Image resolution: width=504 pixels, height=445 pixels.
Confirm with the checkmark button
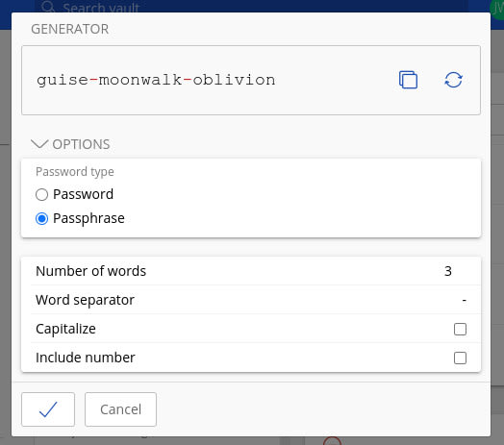pyautogui.click(x=48, y=409)
